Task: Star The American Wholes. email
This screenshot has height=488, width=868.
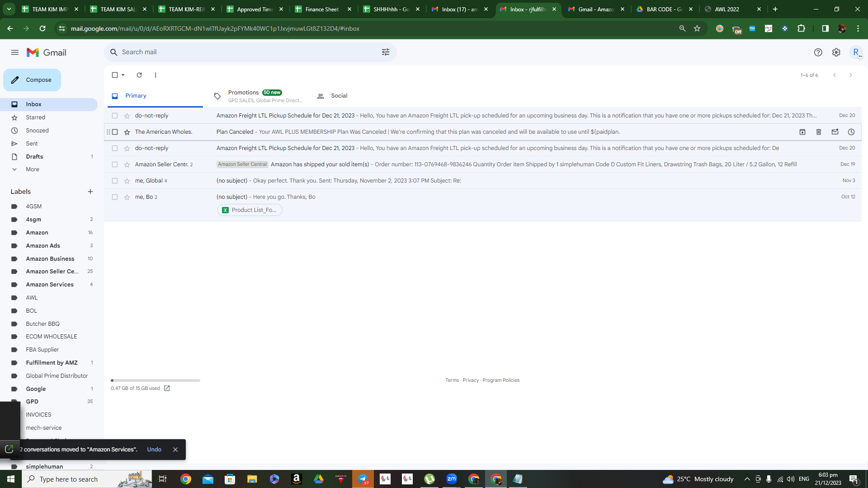Action: [127, 132]
